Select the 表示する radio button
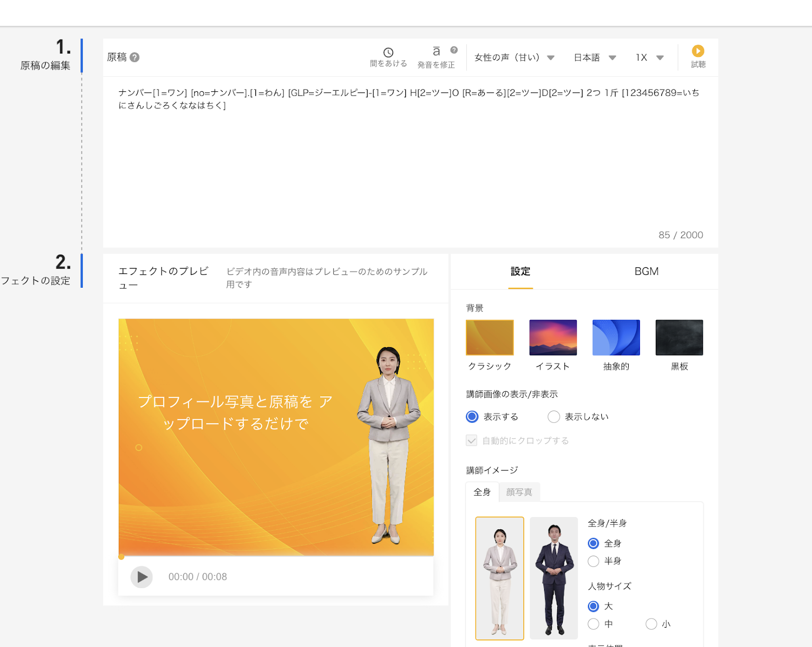This screenshot has width=812, height=647. [x=472, y=417]
